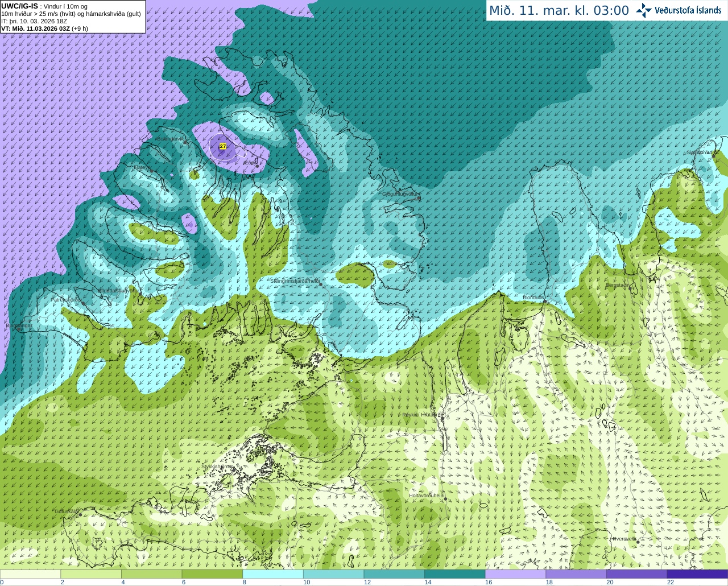728x586 pixels.
Task: Select the 0–2 m/s legend swatch
Action: (30, 574)
